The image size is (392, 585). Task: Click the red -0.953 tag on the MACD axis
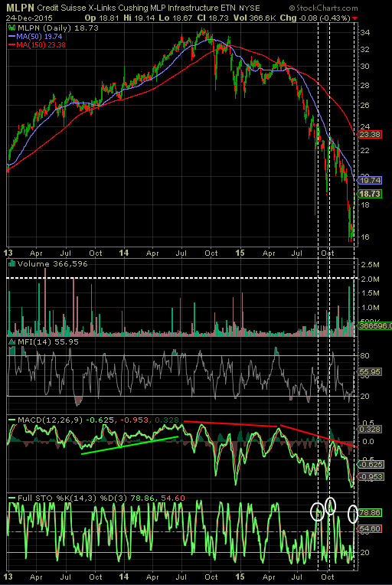point(371,476)
